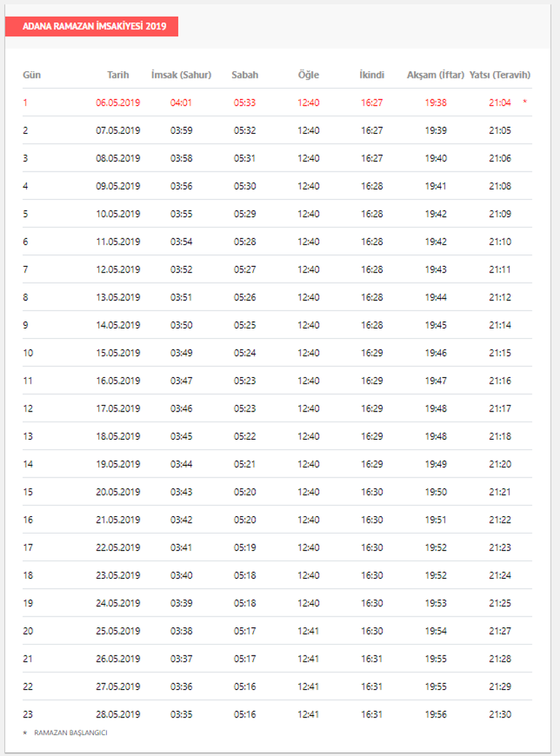Select the Tarih column header
Viewport: 560px width, 756px height.
tap(118, 76)
